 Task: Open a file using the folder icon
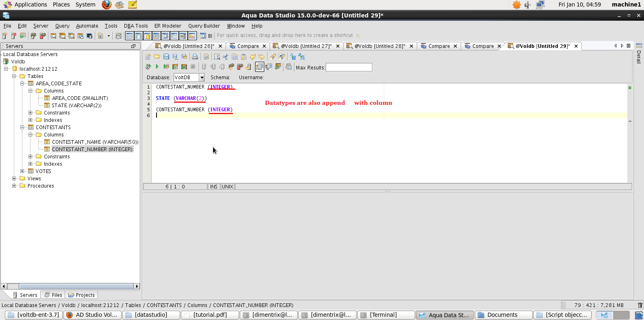coord(157,57)
